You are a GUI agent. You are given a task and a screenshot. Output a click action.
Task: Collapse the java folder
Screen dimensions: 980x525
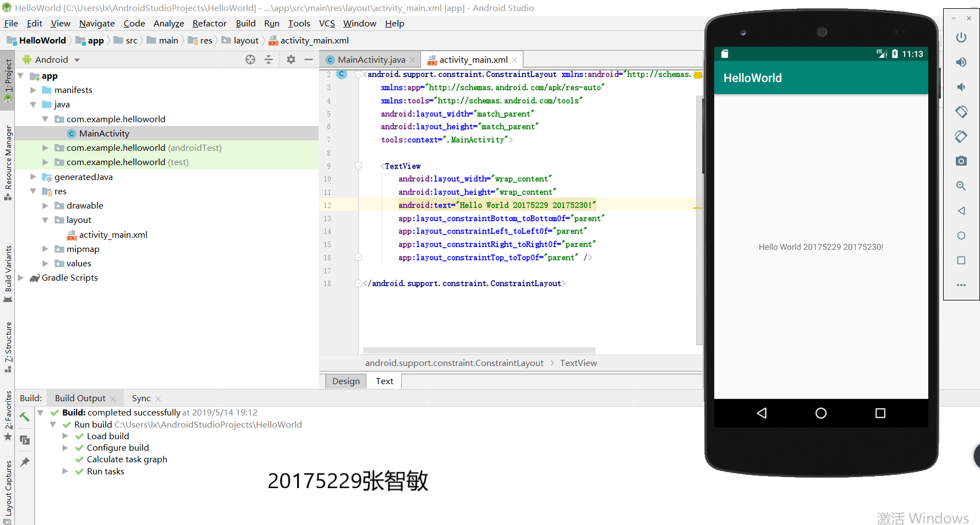pos(33,105)
